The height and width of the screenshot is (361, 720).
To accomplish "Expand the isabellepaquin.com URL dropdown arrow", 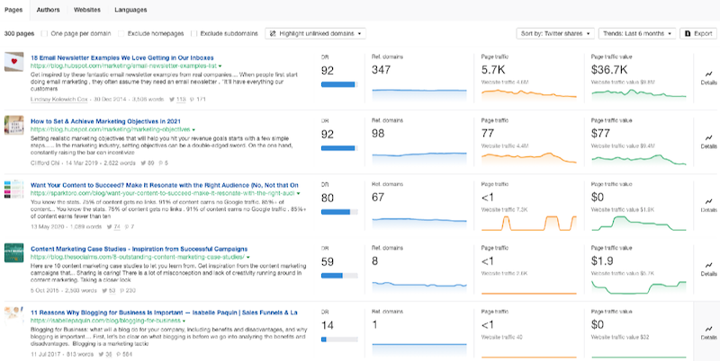I will tap(184, 321).
